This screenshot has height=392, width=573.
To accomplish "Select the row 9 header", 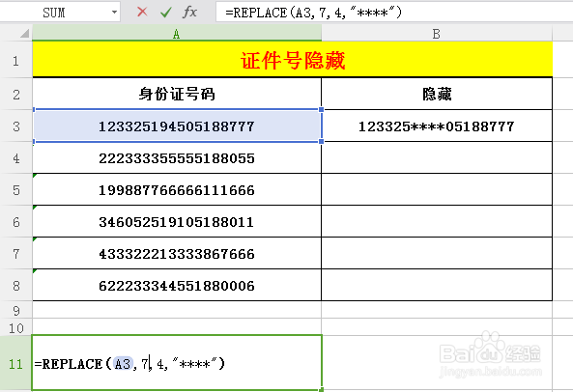I will [x=16, y=310].
